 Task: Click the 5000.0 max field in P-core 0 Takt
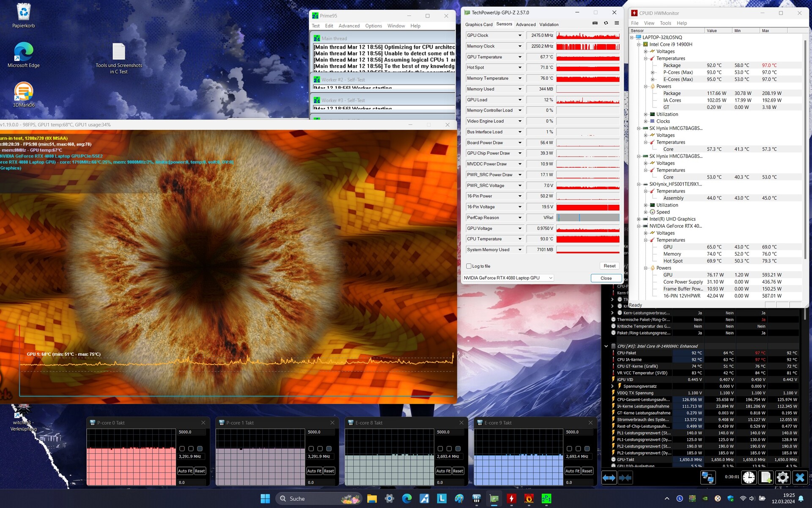click(192, 432)
